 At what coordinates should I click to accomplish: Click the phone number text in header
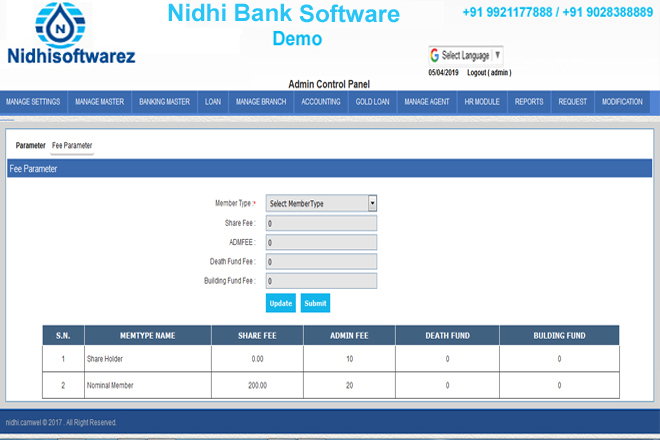[x=558, y=13]
